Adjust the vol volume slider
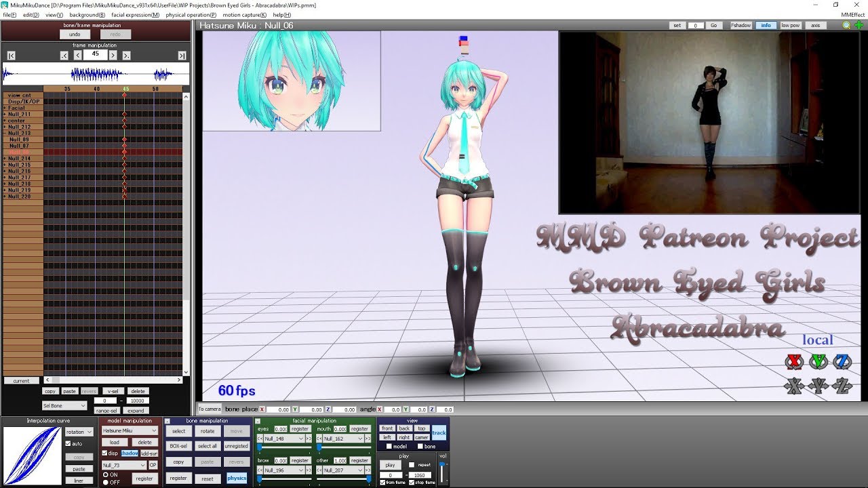The width and height of the screenshot is (868, 488). [x=443, y=472]
